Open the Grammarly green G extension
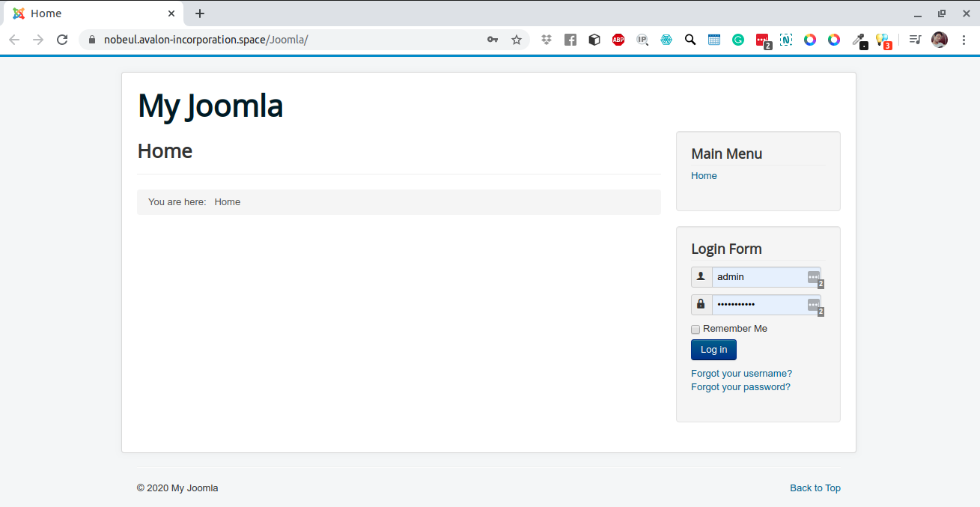Image resolution: width=980 pixels, height=507 pixels. pos(738,40)
